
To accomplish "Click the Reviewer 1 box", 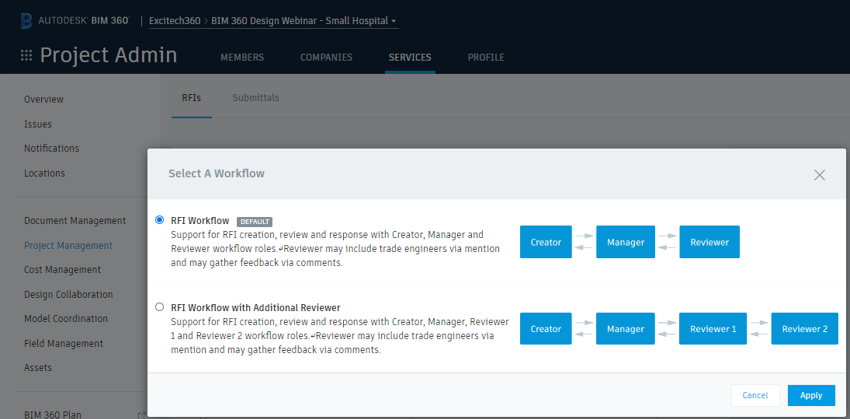I will tap(713, 328).
